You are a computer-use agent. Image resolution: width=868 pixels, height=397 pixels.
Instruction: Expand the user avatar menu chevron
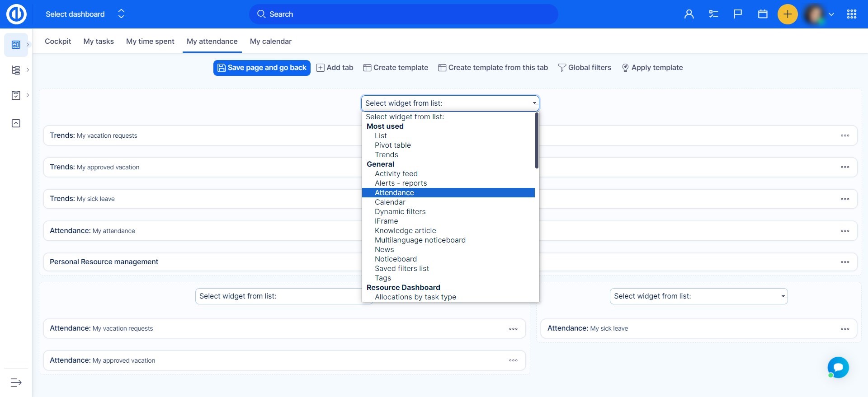pyautogui.click(x=831, y=14)
